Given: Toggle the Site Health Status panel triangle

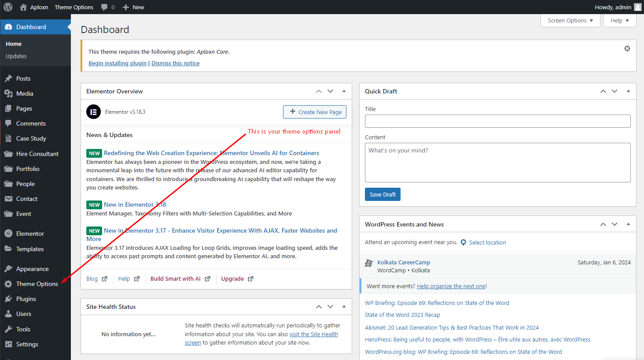Looking at the screenshot, I should [344, 307].
